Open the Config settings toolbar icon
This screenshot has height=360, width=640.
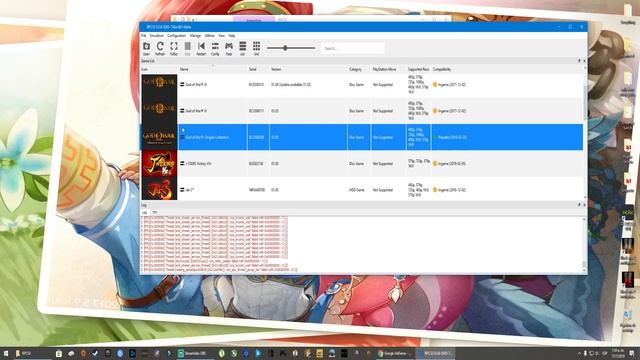(x=215, y=48)
